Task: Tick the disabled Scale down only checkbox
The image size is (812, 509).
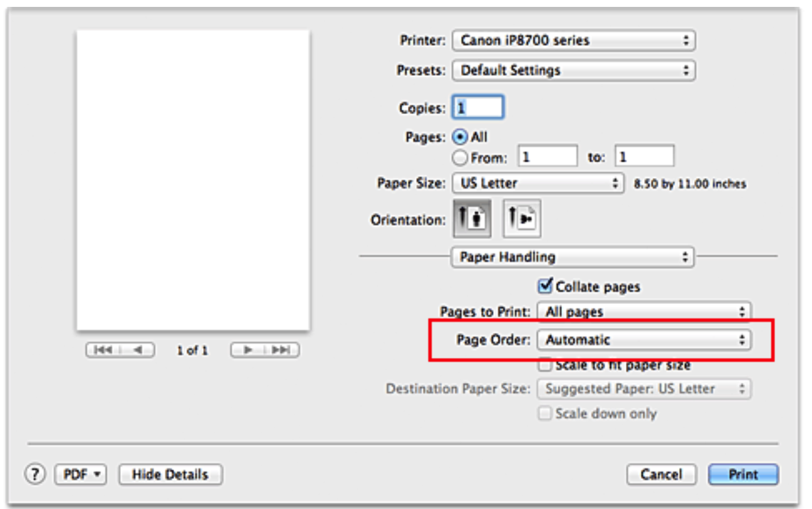Action: (545, 414)
